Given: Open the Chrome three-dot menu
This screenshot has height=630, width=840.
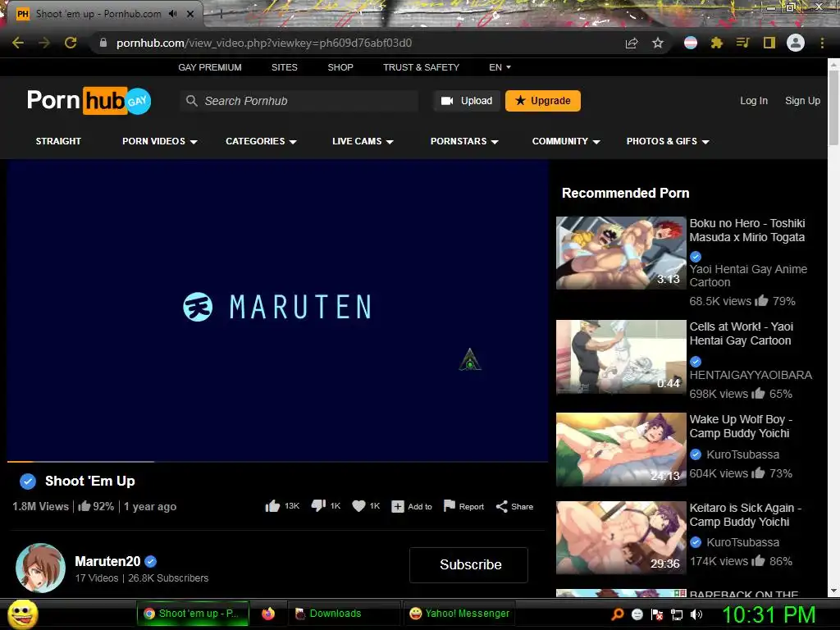Looking at the screenshot, I should click(822, 43).
